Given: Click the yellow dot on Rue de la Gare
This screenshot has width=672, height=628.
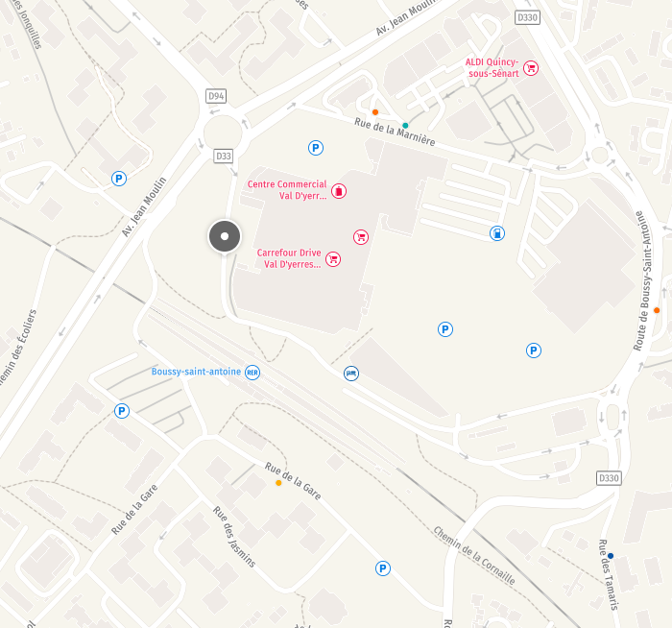Looking at the screenshot, I should [x=278, y=483].
